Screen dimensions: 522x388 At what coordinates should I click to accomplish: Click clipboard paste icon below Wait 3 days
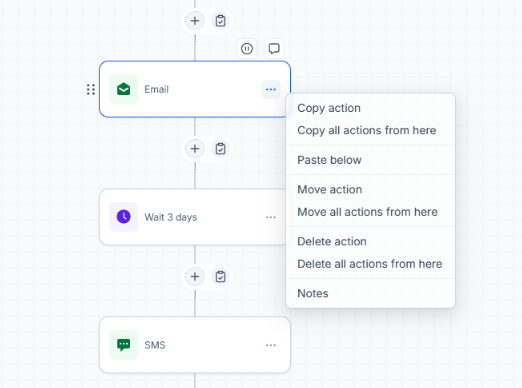[220, 276]
